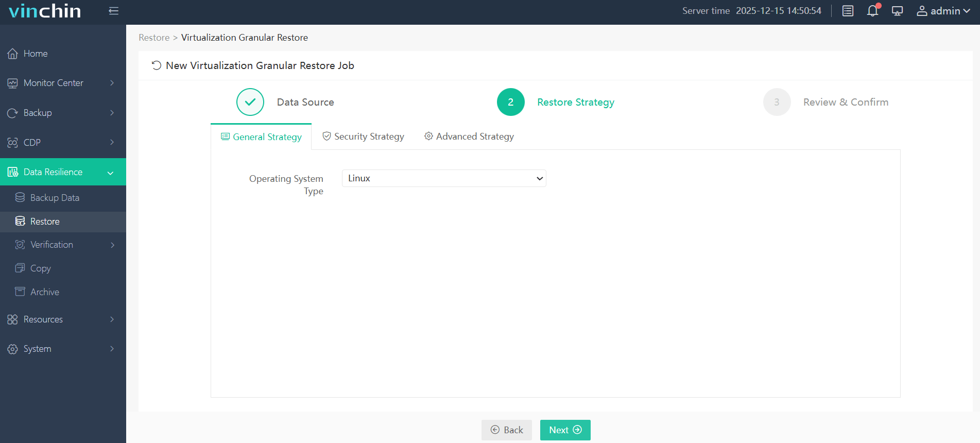
Task: Click the Backup Data database icon
Action: [x=20, y=197]
